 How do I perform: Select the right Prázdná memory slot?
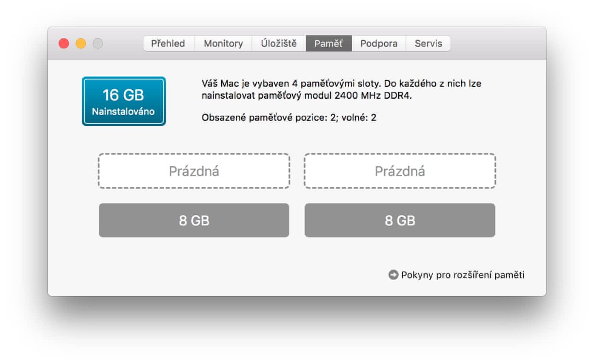[x=400, y=171]
